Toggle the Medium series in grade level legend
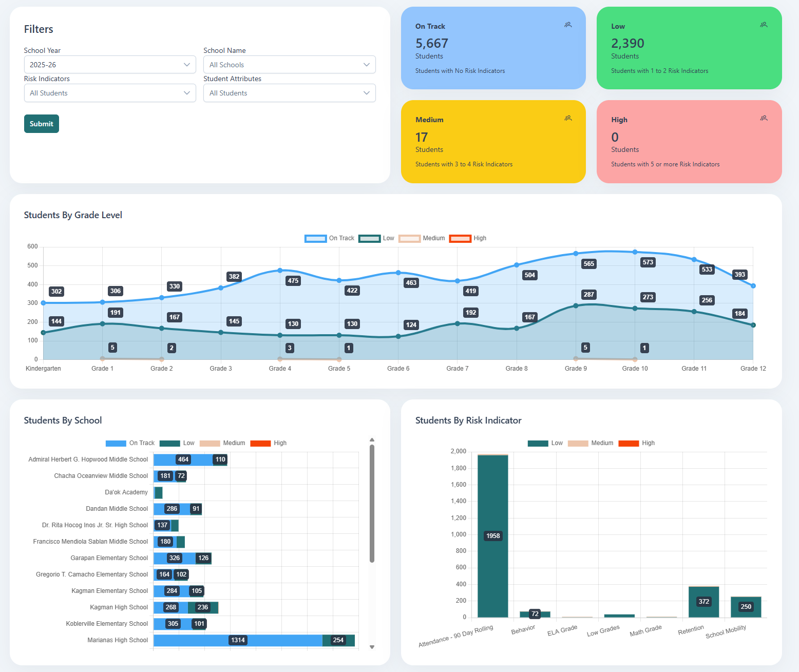 (409, 238)
